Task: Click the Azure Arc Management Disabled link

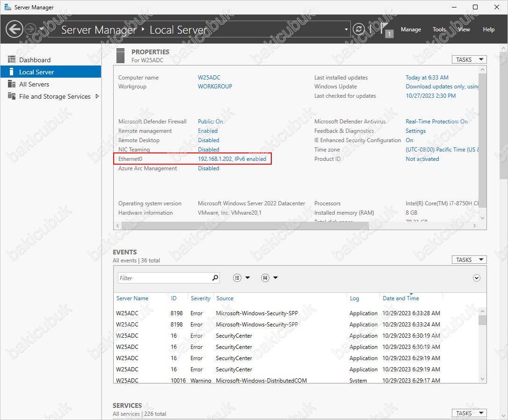Action: point(209,168)
